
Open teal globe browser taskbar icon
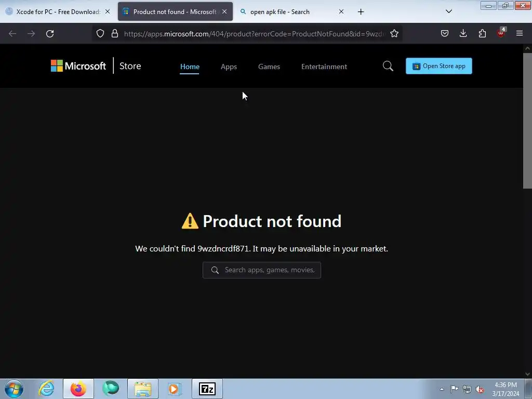(111, 389)
